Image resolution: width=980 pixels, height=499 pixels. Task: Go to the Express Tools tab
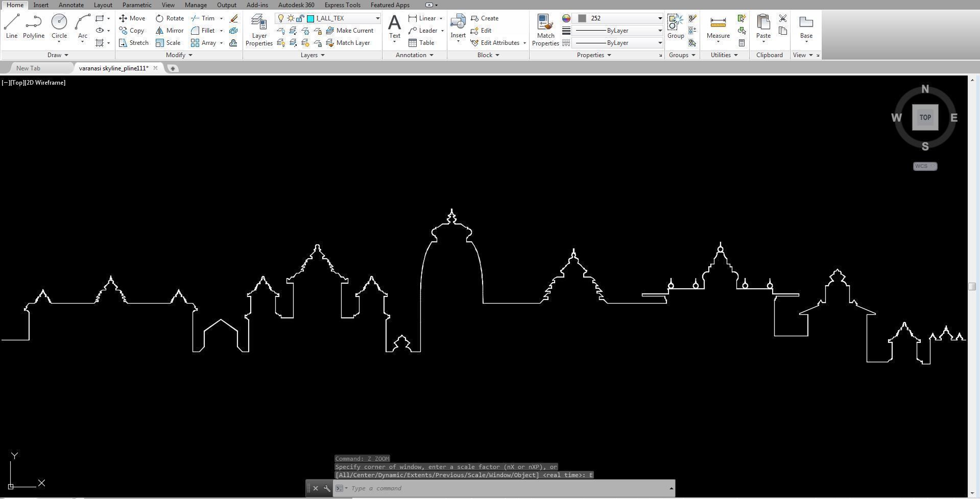(342, 5)
